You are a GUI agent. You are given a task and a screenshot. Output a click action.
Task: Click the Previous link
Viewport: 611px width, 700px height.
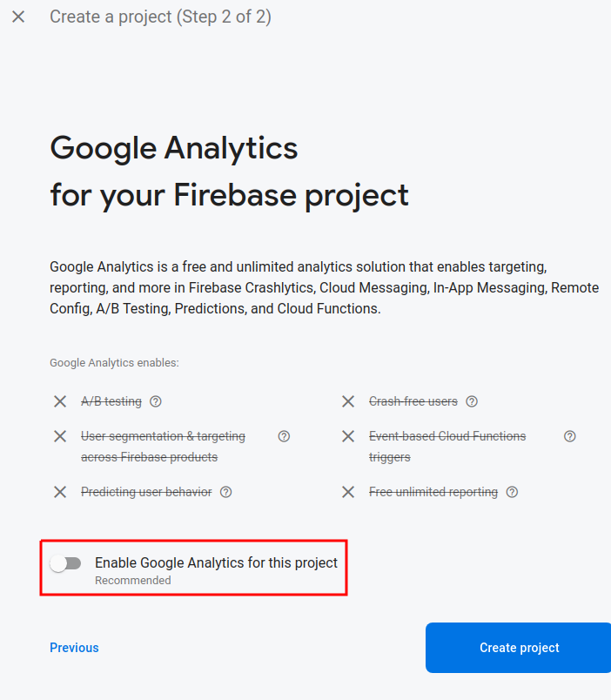[74, 648]
